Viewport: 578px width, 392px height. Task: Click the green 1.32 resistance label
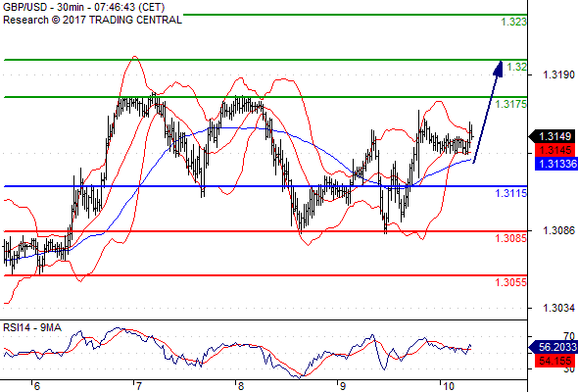[x=517, y=67]
